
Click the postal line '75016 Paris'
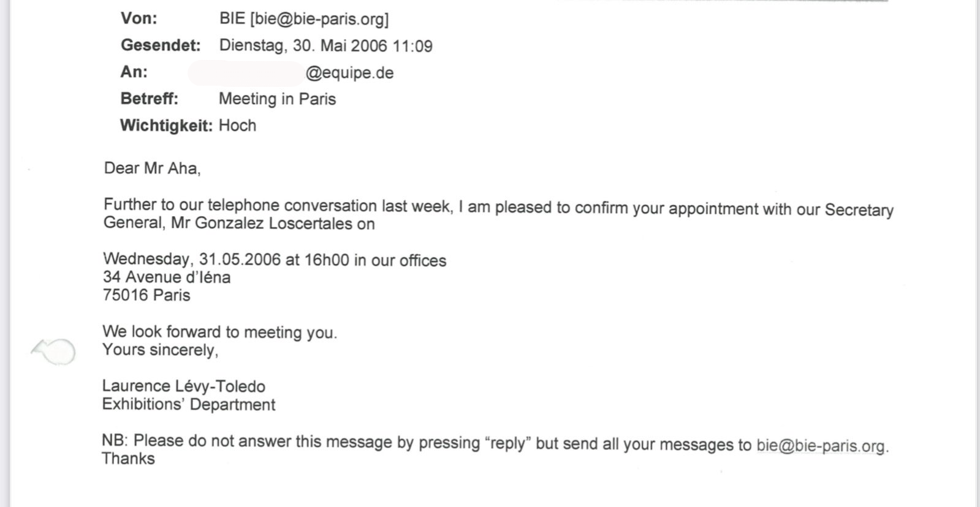pos(146,295)
